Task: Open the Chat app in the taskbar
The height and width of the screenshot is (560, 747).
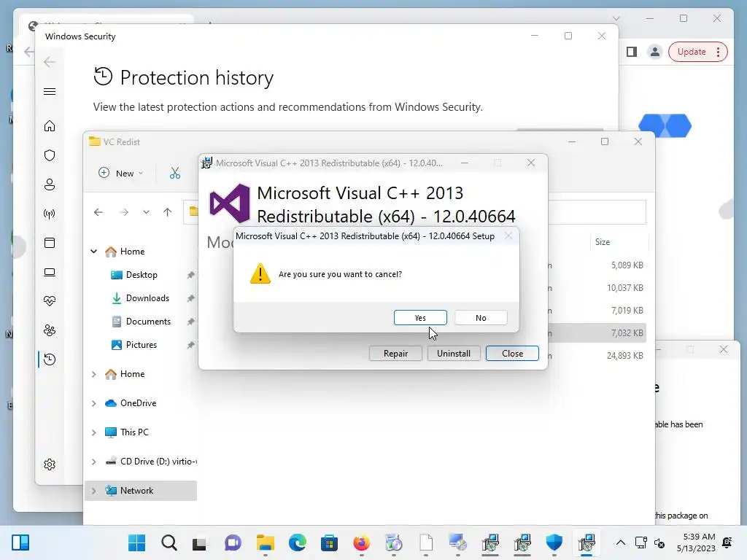Action: click(x=233, y=542)
